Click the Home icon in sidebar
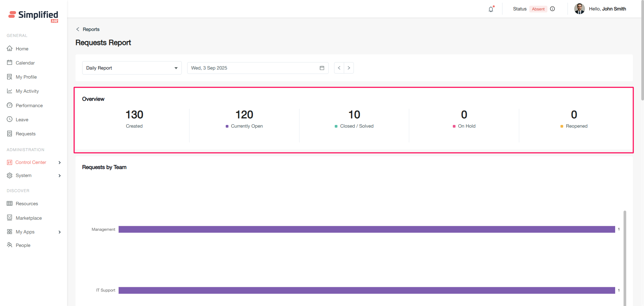Viewport: 644px width, 306px height. point(10,48)
